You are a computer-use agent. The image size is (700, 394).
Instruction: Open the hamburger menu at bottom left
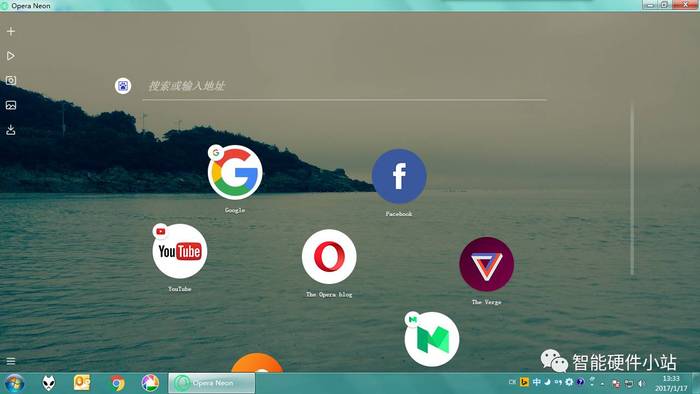(11, 361)
